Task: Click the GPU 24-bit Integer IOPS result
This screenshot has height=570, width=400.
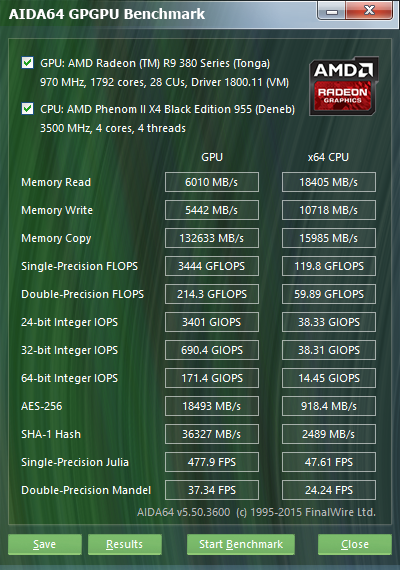Action: (x=212, y=322)
